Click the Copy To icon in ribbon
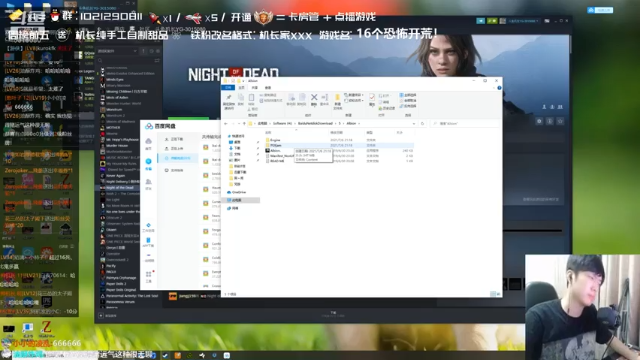The width and height of the screenshot is (640, 360). coord(302,99)
